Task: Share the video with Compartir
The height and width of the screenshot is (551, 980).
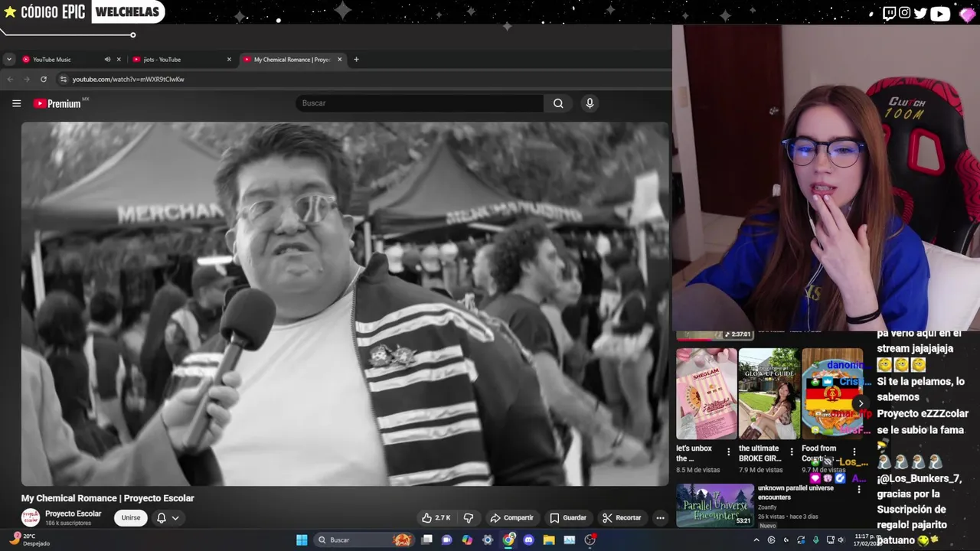Action: coord(511,517)
